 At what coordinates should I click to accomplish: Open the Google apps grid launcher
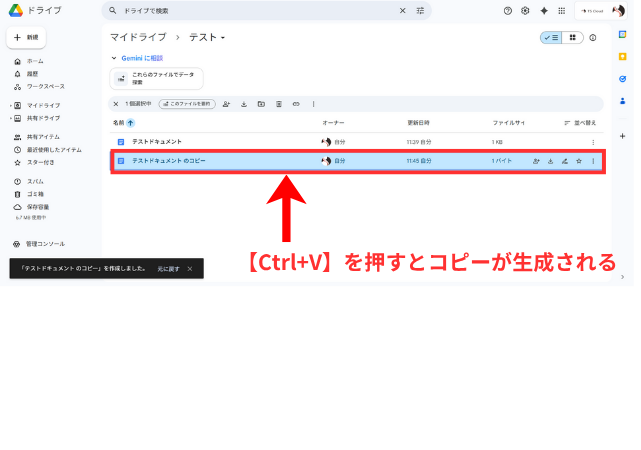(561, 11)
